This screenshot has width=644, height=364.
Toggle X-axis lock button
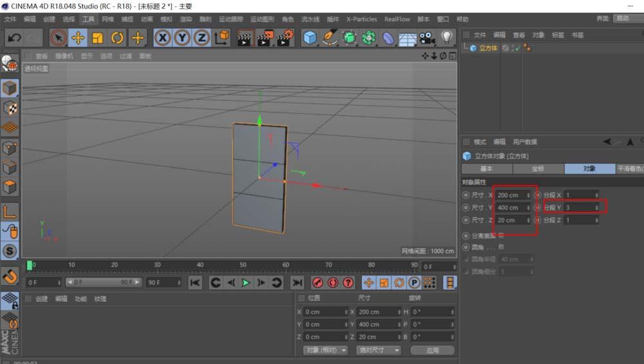tap(162, 38)
